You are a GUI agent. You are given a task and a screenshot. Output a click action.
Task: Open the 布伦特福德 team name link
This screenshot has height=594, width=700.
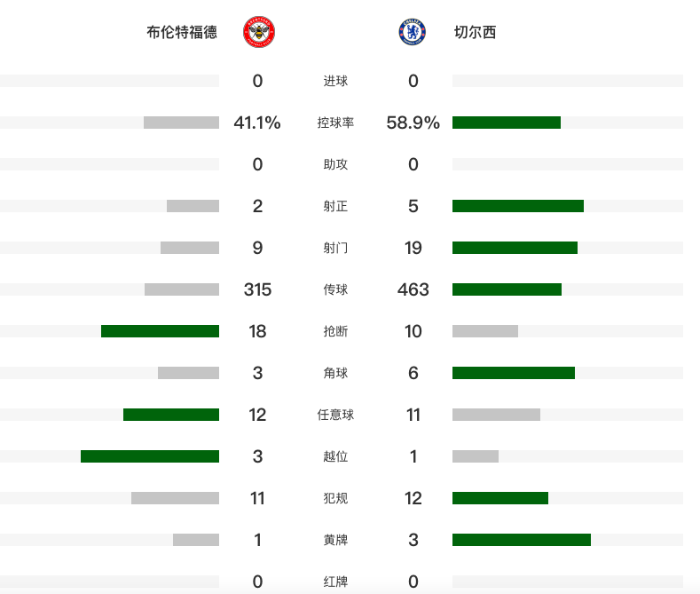[182, 32]
